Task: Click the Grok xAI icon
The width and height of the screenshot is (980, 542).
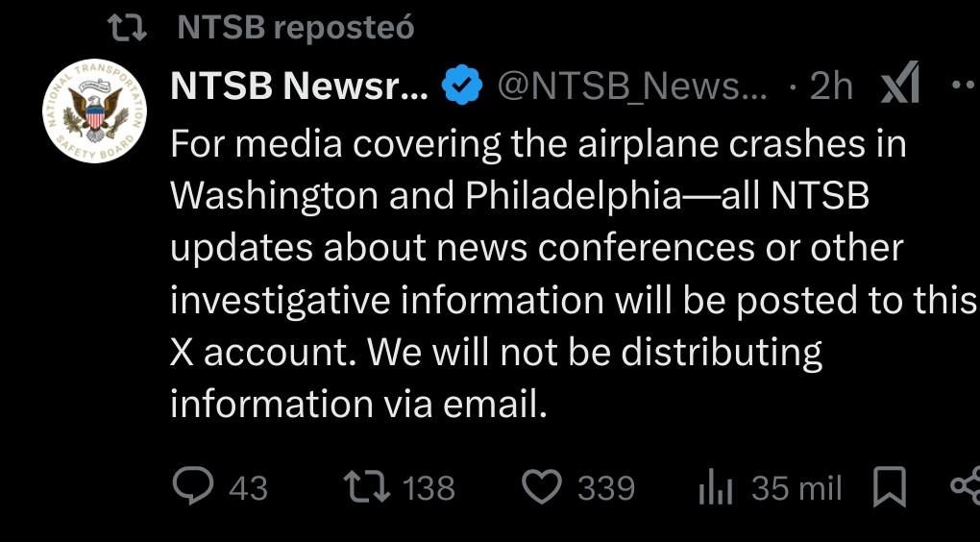Action: click(900, 83)
